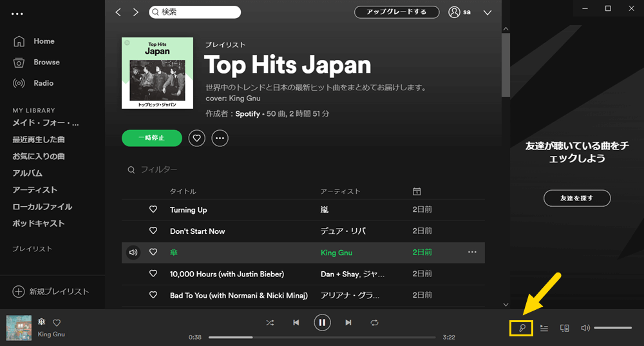
Task: Mute with the volume speaker icon
Action: pyautogui.click(x=585, y=328)
